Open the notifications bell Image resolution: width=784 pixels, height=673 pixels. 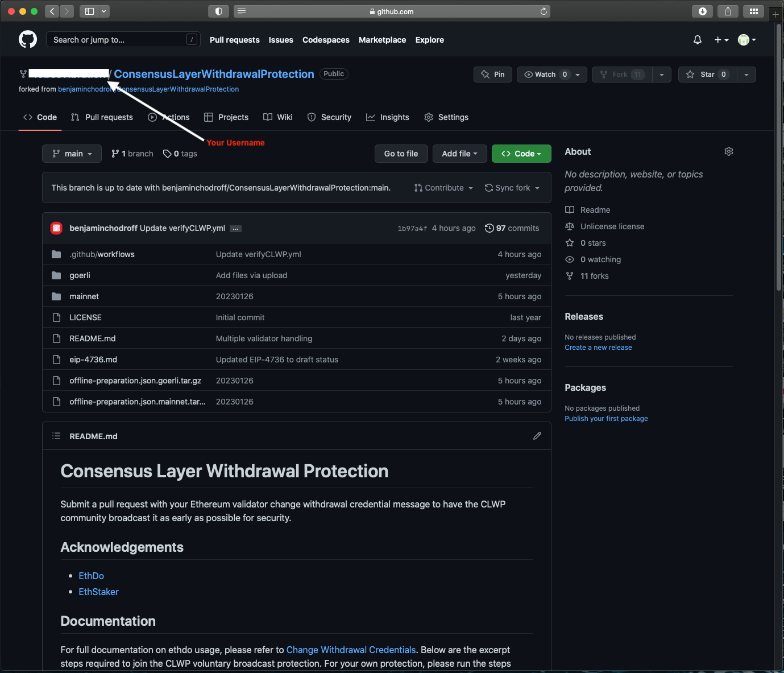pos(698,40)
